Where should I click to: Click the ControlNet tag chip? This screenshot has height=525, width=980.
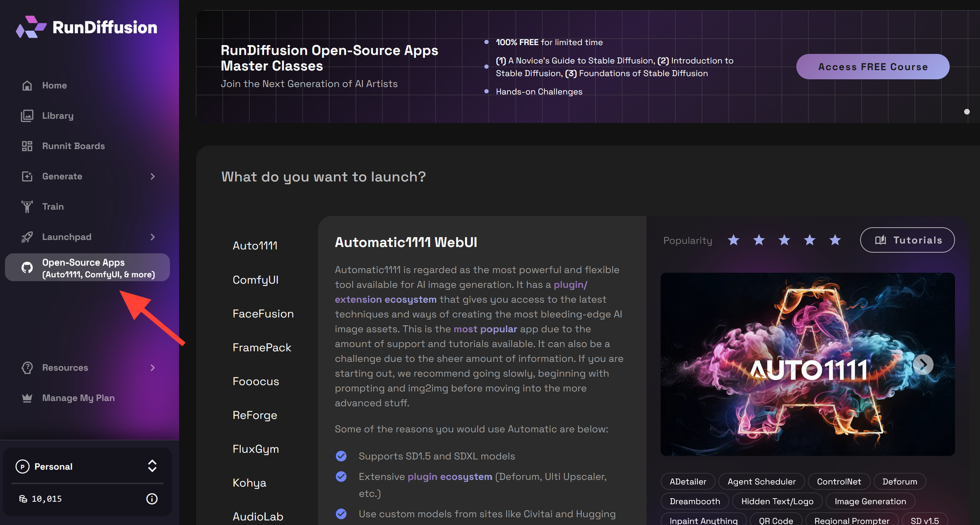pos(839,481)
